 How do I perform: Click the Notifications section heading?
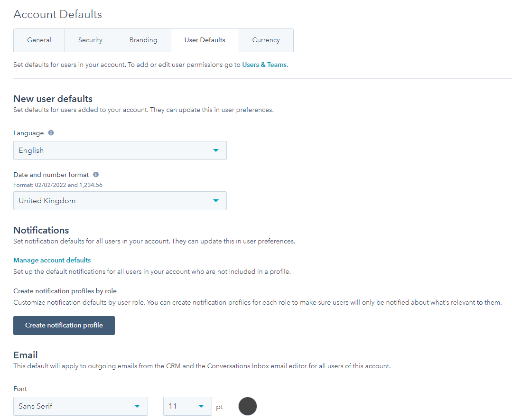(41, 230)
